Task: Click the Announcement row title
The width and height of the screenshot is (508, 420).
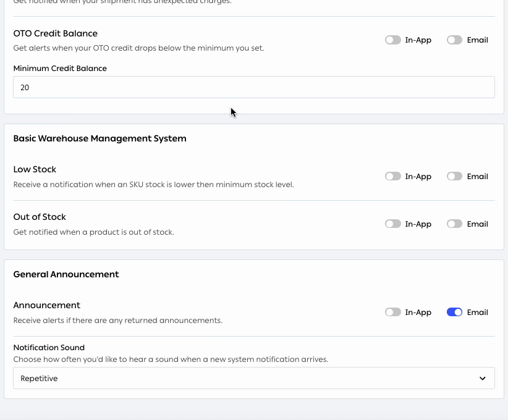Action: 46,305
